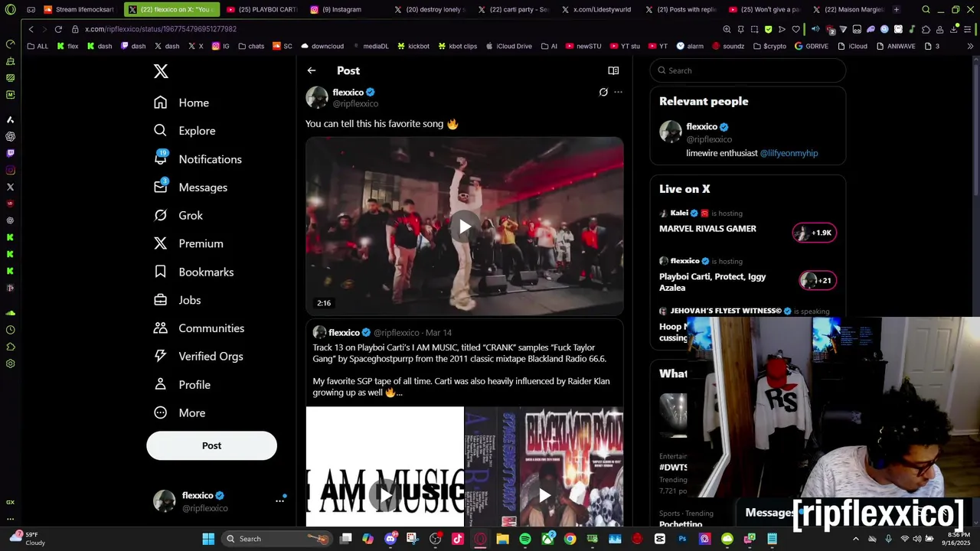
Task: Open Bookmarks in the X sidebar
Action: coord(194,272)
